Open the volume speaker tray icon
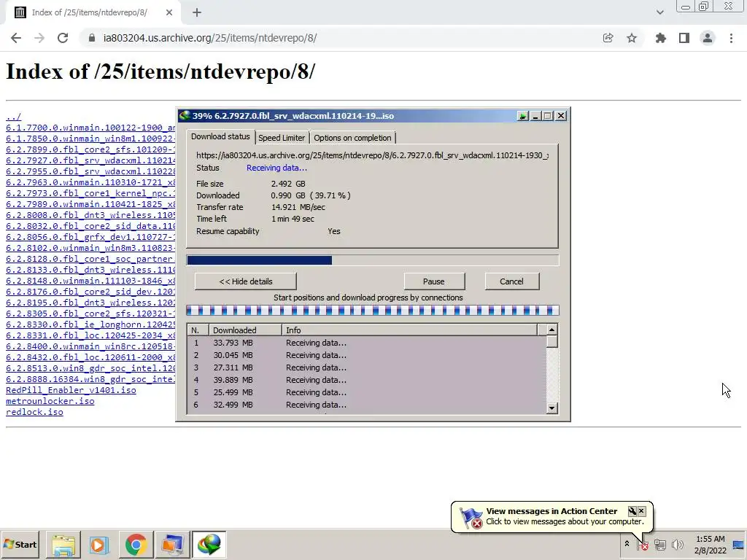 (x=677, y=544)
